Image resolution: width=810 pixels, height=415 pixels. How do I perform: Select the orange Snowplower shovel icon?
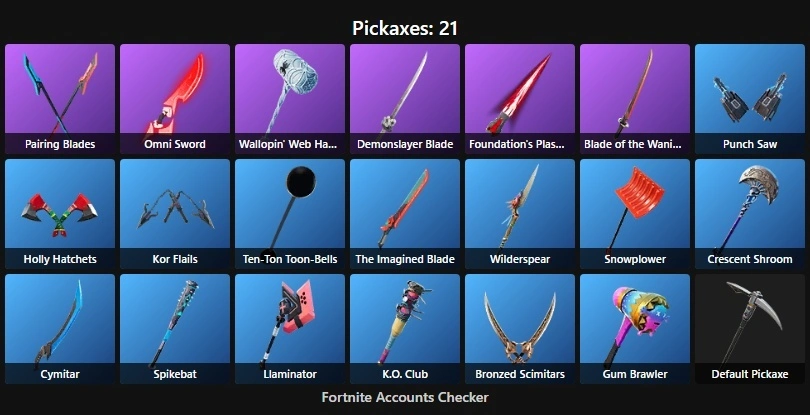pyautogui.click(x=635, y=214)
